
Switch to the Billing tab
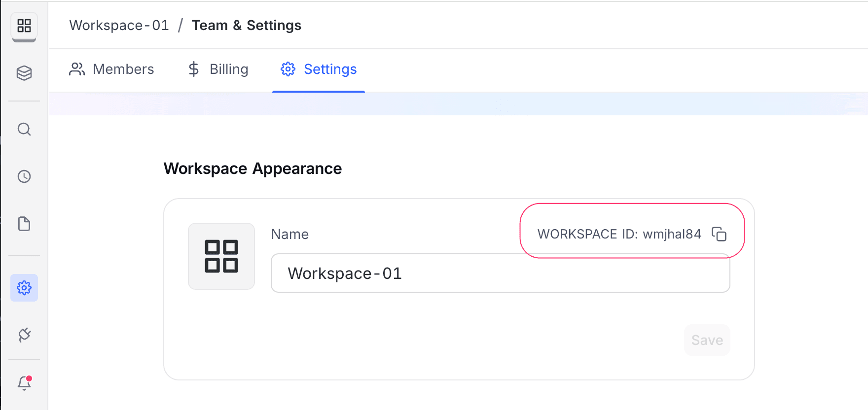click(229, 69)
